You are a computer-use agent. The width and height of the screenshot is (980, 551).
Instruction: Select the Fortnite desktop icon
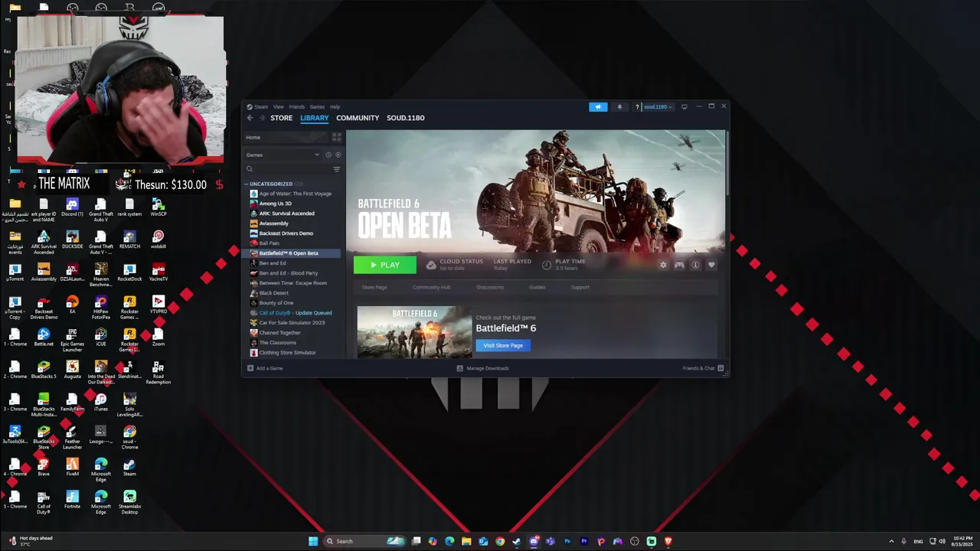coord(72,500)
